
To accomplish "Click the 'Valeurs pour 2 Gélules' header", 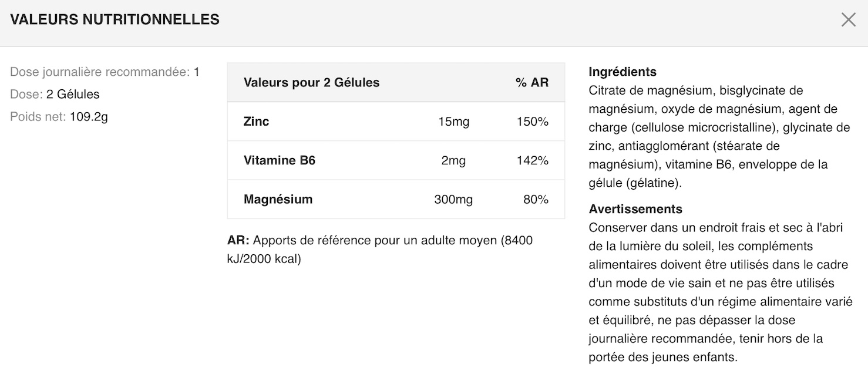I will [x=311, y=83].
